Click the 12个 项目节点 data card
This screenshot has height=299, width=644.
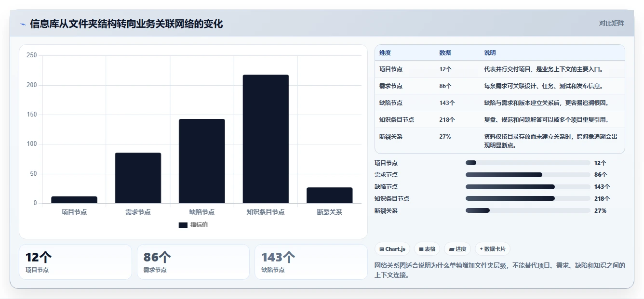click(75, 262)
